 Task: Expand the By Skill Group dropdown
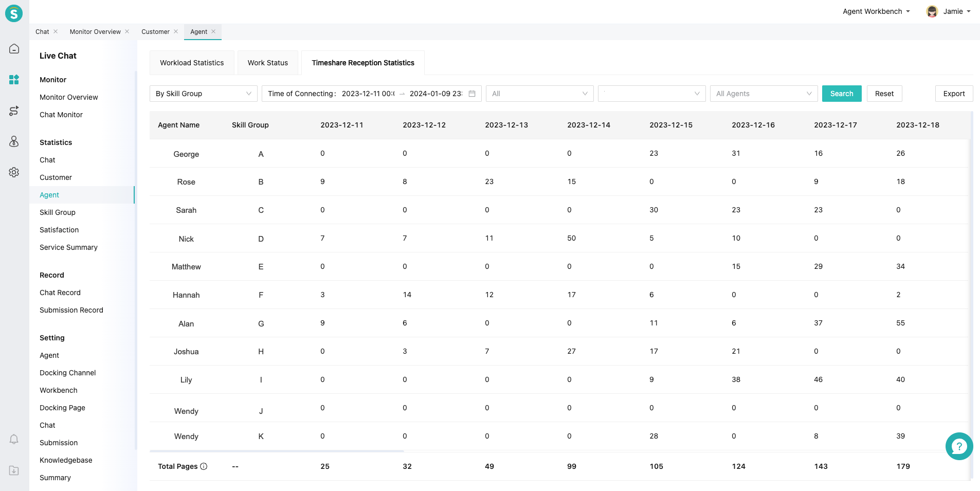(204, 94)
